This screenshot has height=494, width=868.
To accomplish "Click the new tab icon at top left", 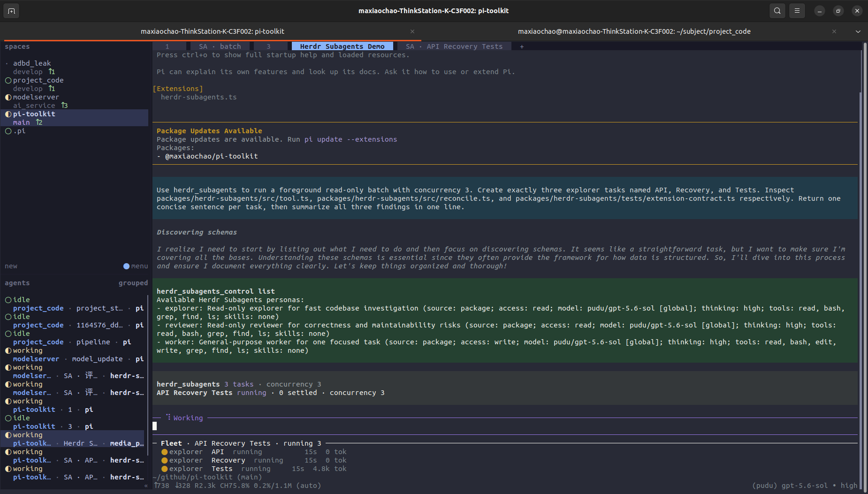I will pos(11,11).
